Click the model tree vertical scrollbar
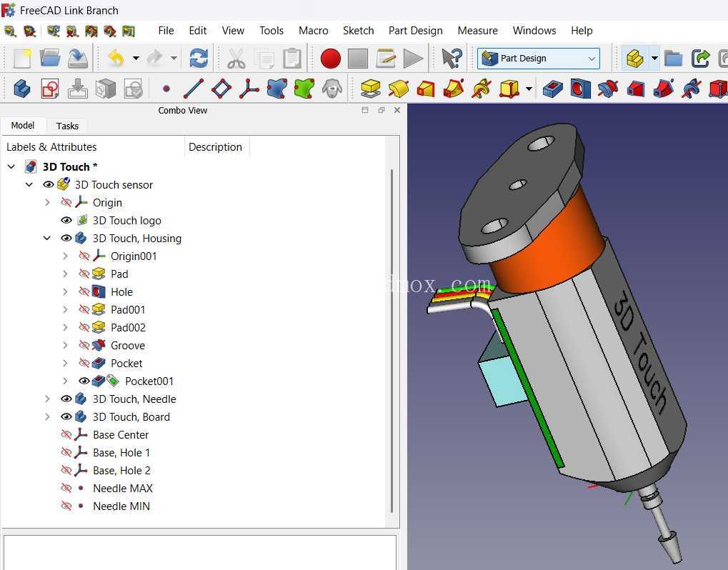Image resolution: width=728 pixels, height=570 pixels. pos(392,341)
